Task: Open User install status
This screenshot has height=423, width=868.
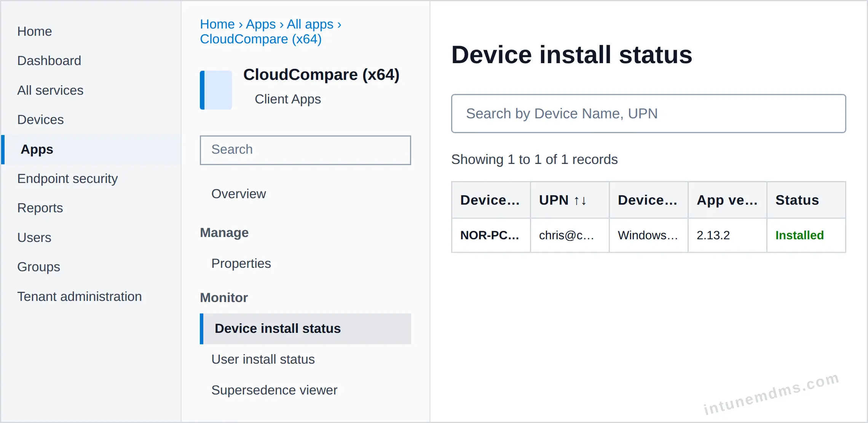Action: click(x=263, y=359)
